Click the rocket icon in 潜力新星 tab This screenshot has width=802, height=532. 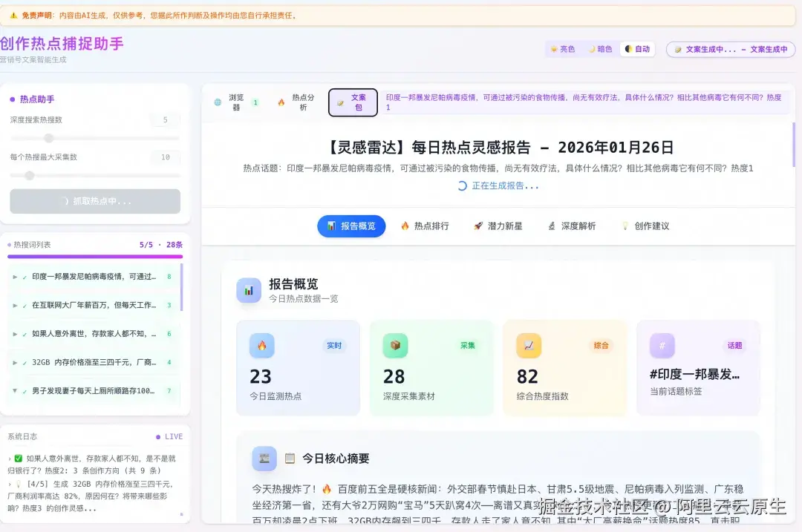point(478,226)
